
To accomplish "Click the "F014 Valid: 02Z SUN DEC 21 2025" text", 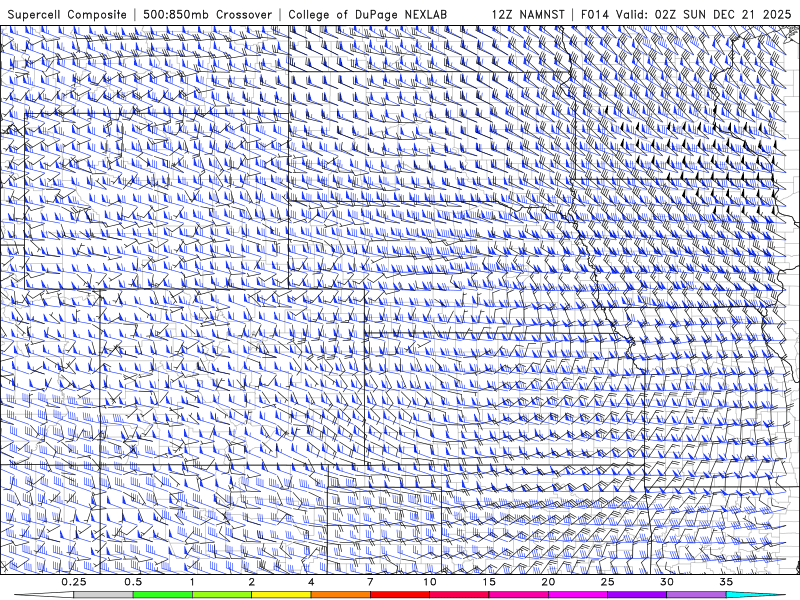I will click(686, 14).
